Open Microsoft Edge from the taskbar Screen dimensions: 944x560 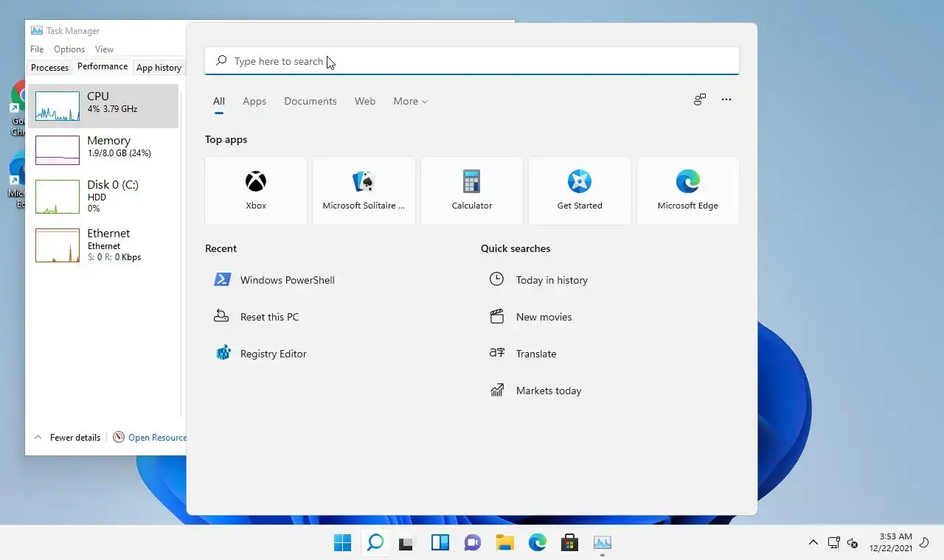coord(538,543)
